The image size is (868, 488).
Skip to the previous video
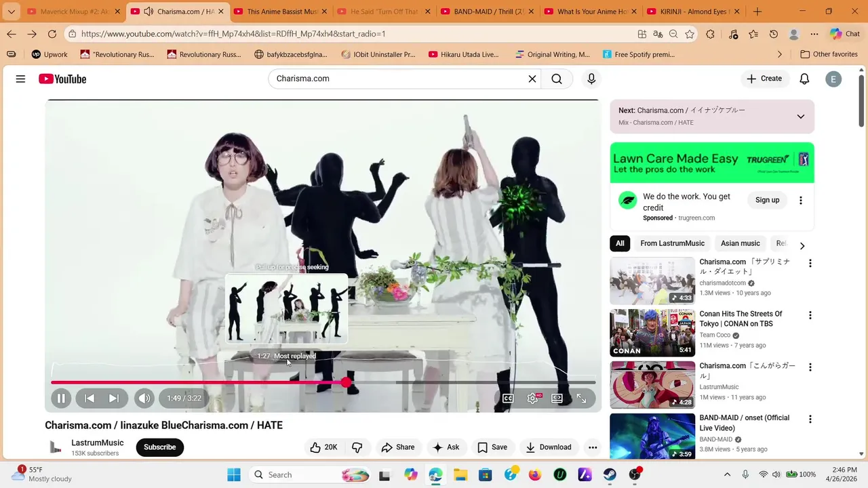pyautogui.click(x=90, y=399)
